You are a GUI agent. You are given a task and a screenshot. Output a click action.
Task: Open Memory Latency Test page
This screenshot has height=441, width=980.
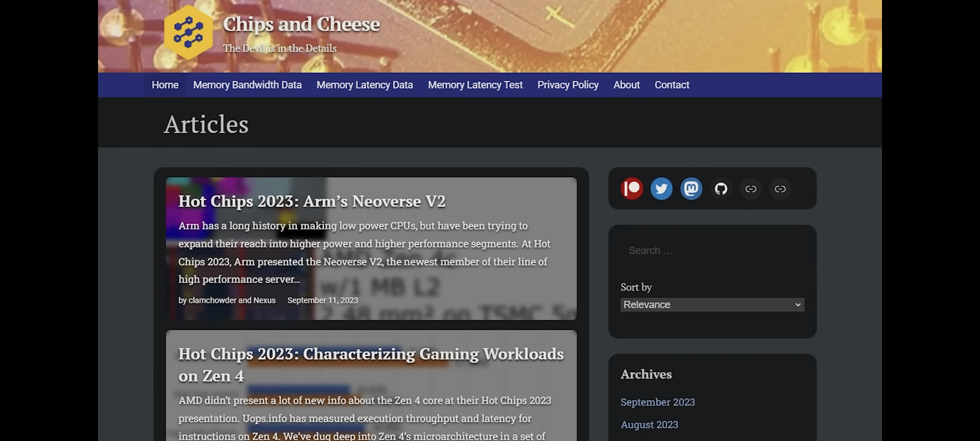(x=475, y=85)
